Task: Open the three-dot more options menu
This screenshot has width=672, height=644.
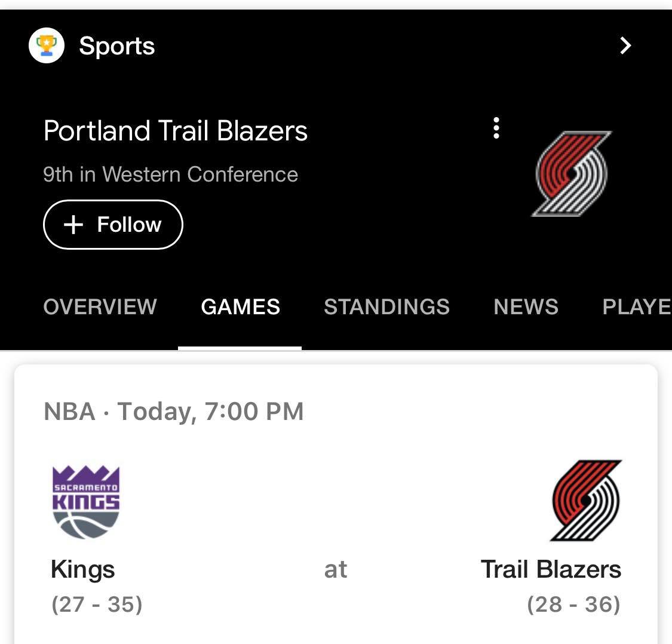Action: (x=496, y=128)
